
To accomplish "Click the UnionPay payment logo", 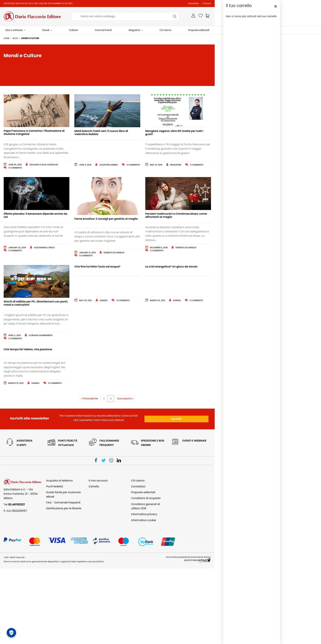I will point(168,542).
